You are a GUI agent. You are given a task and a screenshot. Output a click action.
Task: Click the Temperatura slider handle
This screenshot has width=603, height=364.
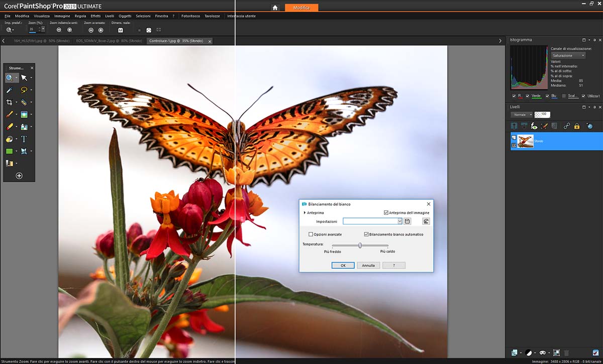pyautogui.click(x=360, y=245)
